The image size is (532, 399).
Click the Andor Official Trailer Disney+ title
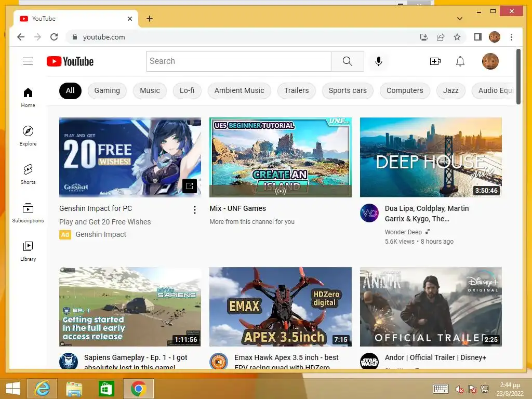tap(435, 357)
